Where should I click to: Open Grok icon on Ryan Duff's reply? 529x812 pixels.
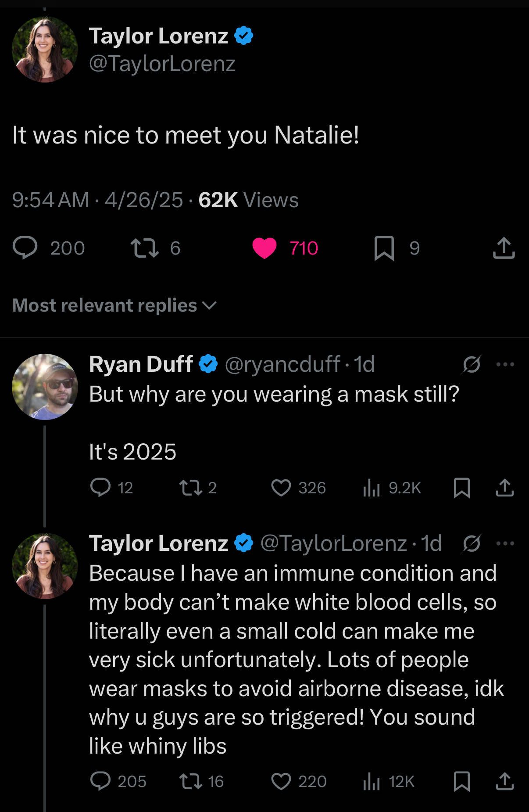click(x=472, y=364)
